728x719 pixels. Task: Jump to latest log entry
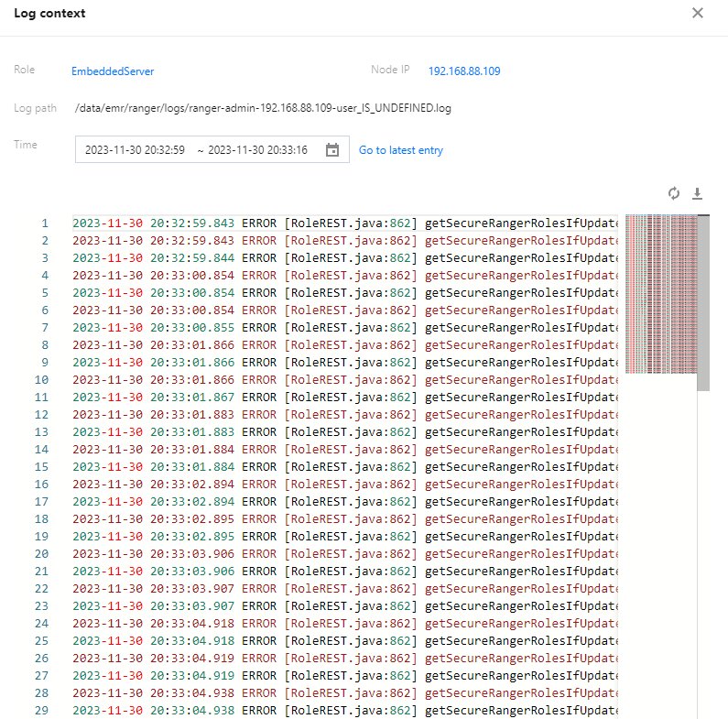point(401,150)
